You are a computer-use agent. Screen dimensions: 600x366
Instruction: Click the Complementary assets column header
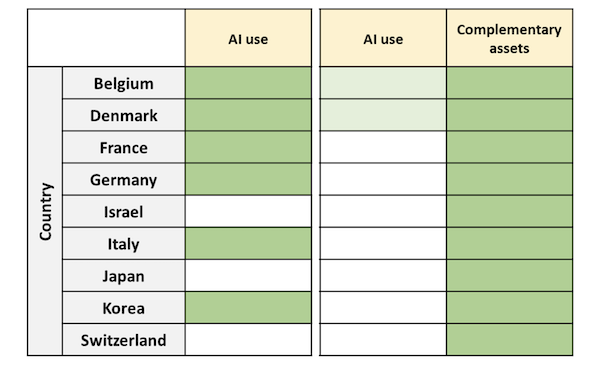509,38
